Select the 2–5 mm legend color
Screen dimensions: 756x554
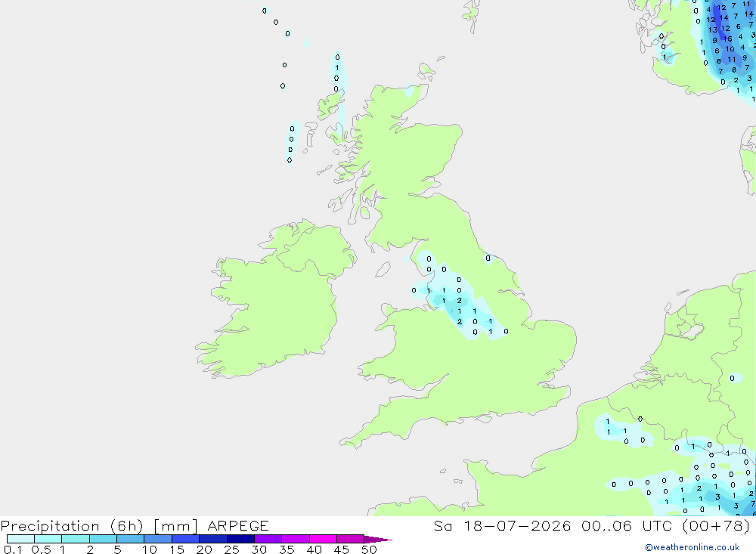[103, 539]
